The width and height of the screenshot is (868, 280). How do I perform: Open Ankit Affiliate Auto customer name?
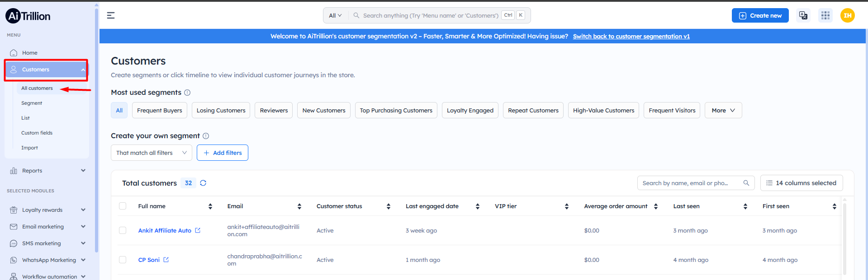[165, 230]
